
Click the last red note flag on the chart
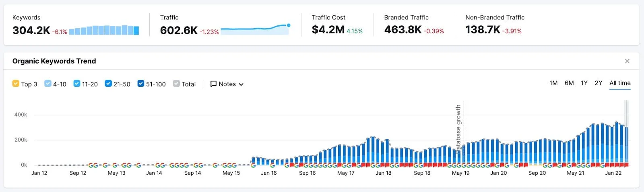(626, 165)
